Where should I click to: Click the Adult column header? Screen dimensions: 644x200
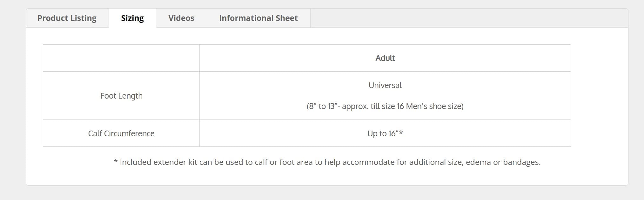[385, 58]
